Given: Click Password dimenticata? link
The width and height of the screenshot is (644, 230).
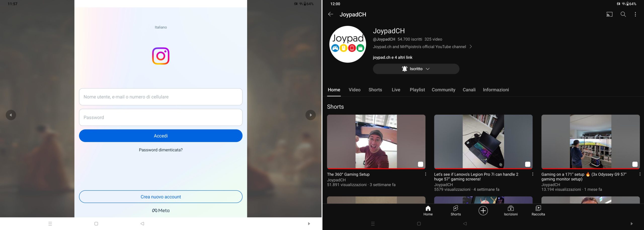Looking at the screenshot, I should tap(160, 150).
